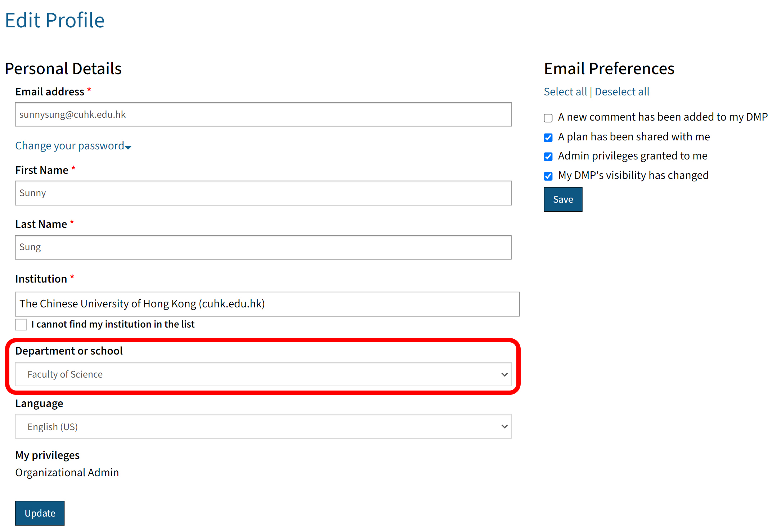Click the Last Name field showing Sung
Image resolution: width=772 pixels, height=532 pixels.
263,247
